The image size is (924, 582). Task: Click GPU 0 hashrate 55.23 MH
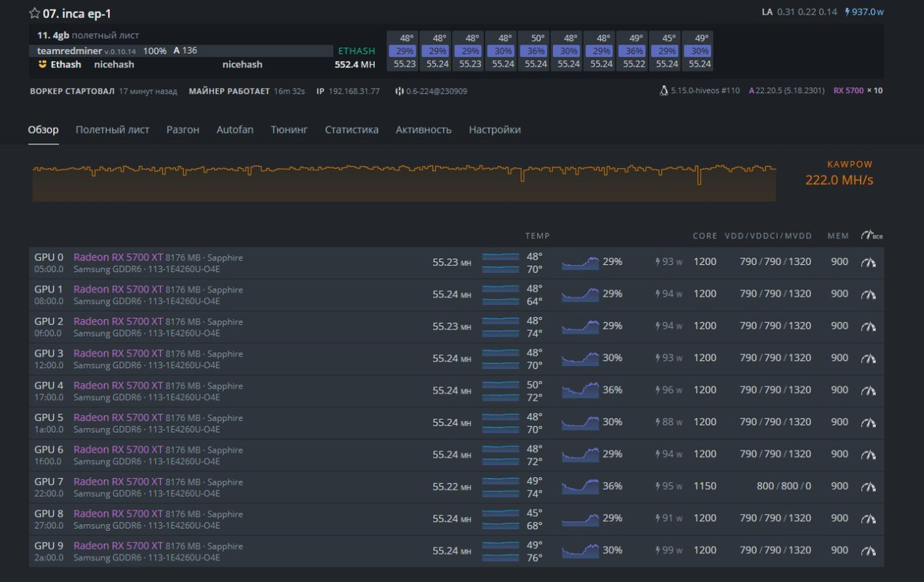pos(451,262)
